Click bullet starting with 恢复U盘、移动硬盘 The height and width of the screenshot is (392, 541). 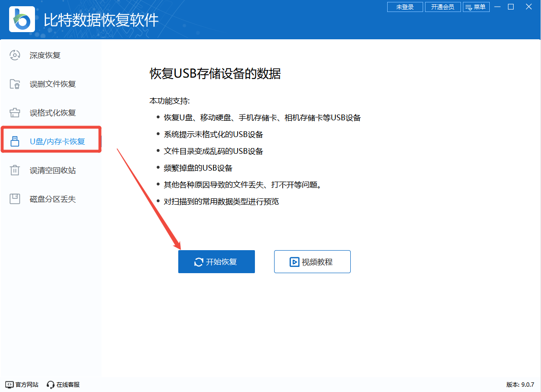click(x=262, y=118)
